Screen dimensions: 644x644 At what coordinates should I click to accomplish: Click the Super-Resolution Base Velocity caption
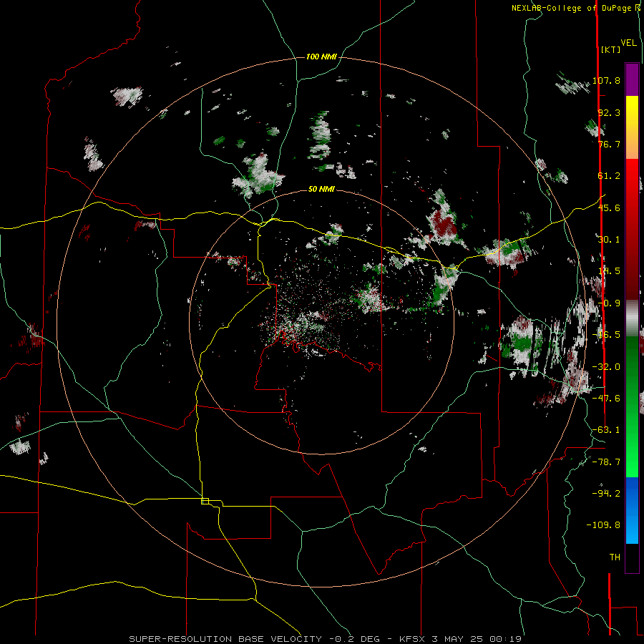coord(326,639)
